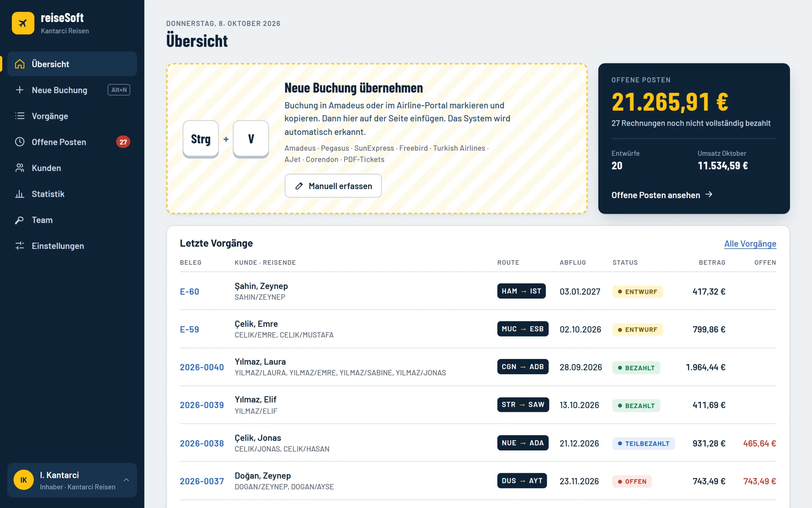Expand the I. Kantarci user menu chevron
The height and width of the screenshot is (508, 812).
point(126,480)
